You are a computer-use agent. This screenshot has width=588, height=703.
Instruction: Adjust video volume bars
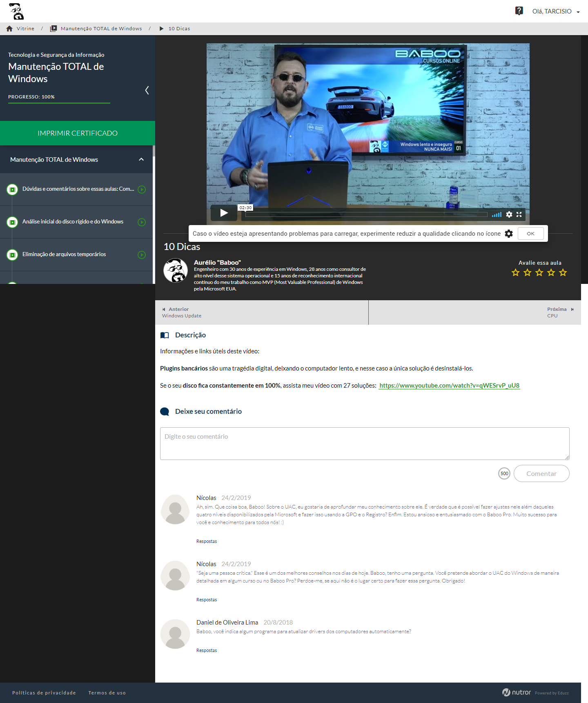coord(497,214)
